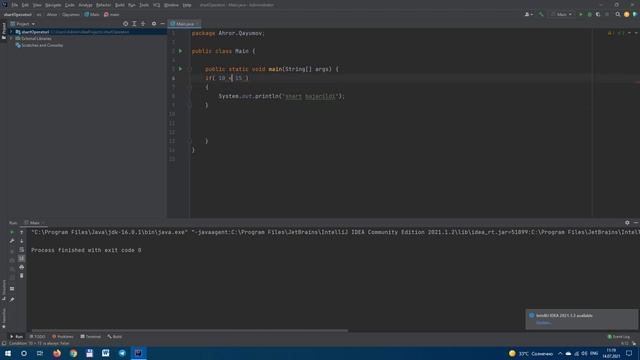Open the Run menu in menu bar

point(131,5)
